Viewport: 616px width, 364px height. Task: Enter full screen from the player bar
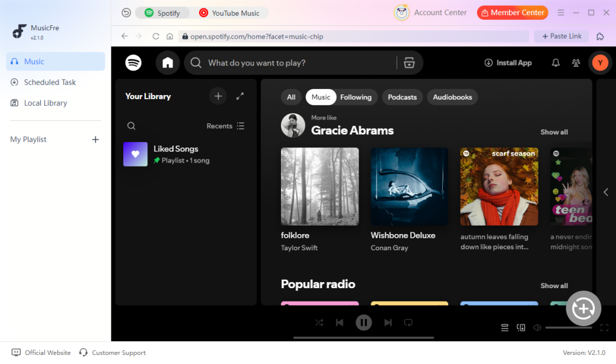click(604, 327)
